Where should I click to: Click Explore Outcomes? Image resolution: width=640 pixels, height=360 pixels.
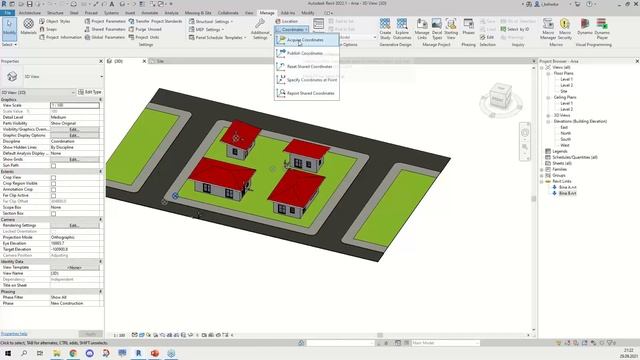pos(402,29)
